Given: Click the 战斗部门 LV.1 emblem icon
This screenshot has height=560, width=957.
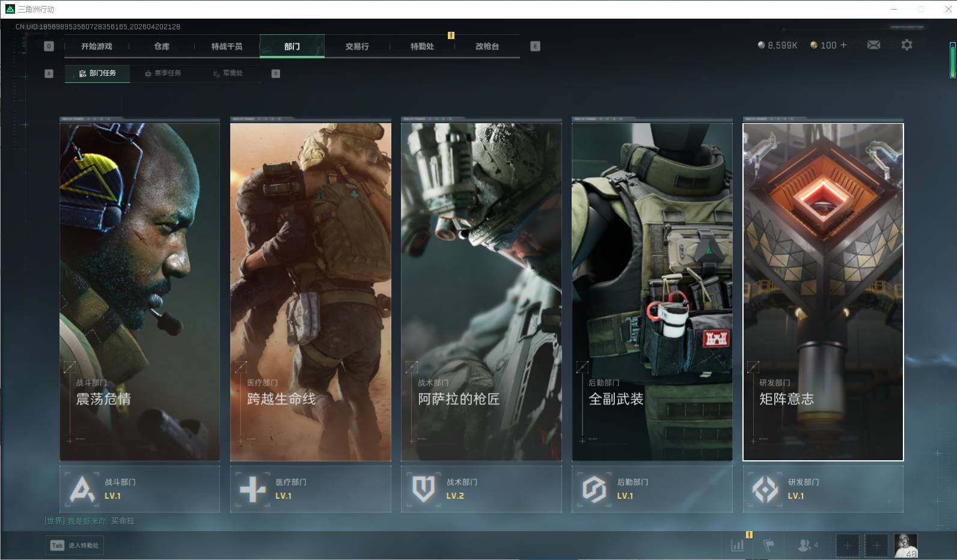Looking at the screenshot, I should [82, 489].
